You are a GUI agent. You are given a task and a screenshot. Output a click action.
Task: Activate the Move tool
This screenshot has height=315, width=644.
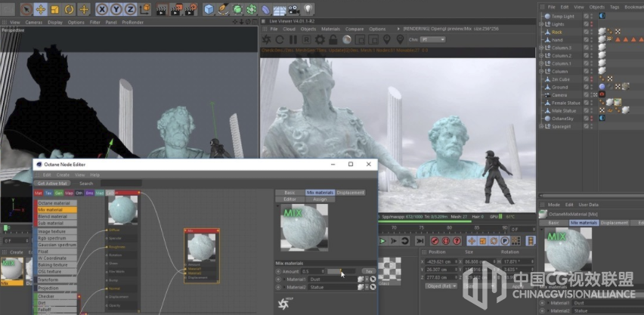click(x=40, y=9)
